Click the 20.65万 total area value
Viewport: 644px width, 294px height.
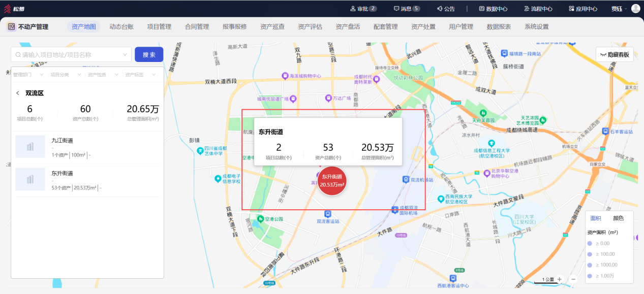(143, 109)
